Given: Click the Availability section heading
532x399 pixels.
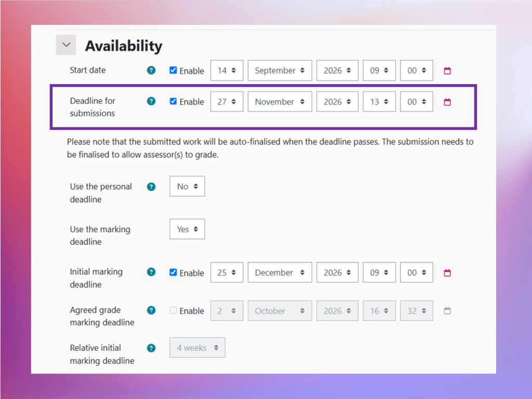Looking at the screenshot, I should tap(124, 46).
